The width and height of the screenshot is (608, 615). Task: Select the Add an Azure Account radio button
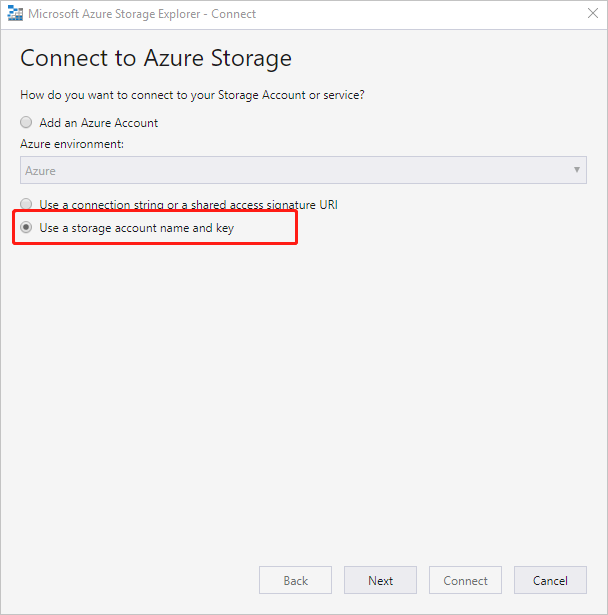point(26,123)
